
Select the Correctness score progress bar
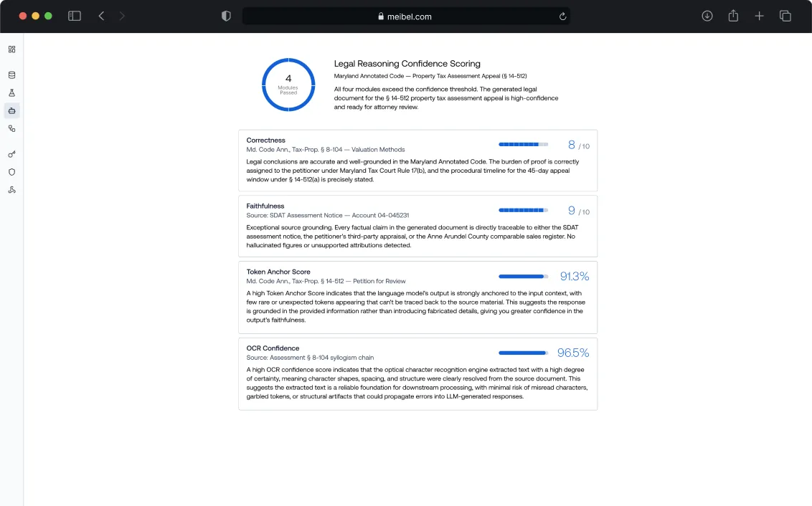[x=523, y=144]
